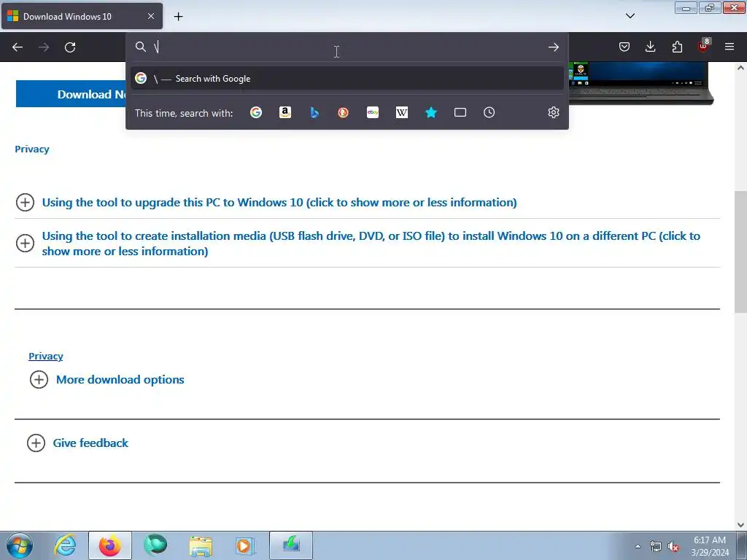
Task: Open Windows Explorer folder in the taskbar
Action: click(x=201, y=545)
